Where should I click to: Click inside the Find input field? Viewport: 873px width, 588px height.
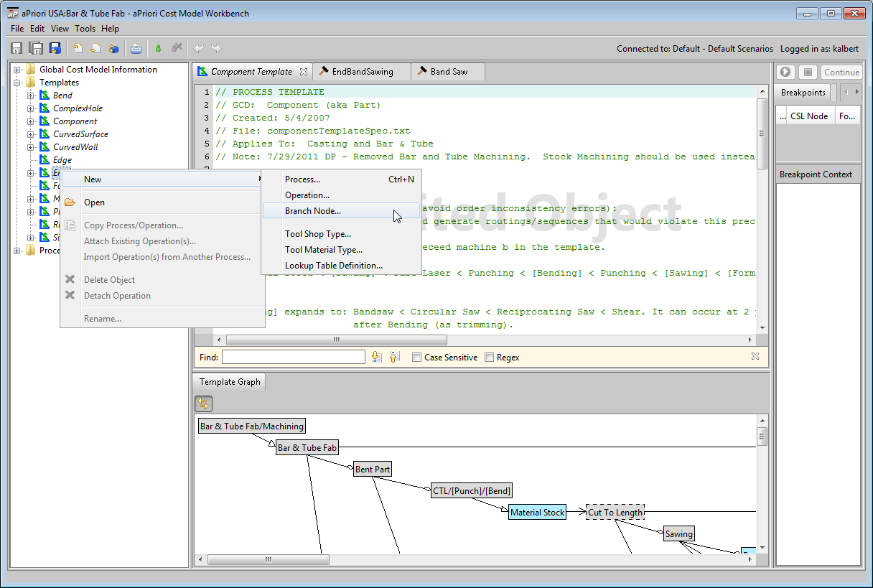click(293, 357)
